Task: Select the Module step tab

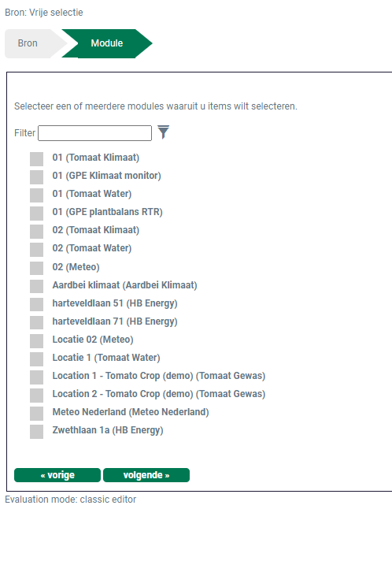Action: click(107, 43)
